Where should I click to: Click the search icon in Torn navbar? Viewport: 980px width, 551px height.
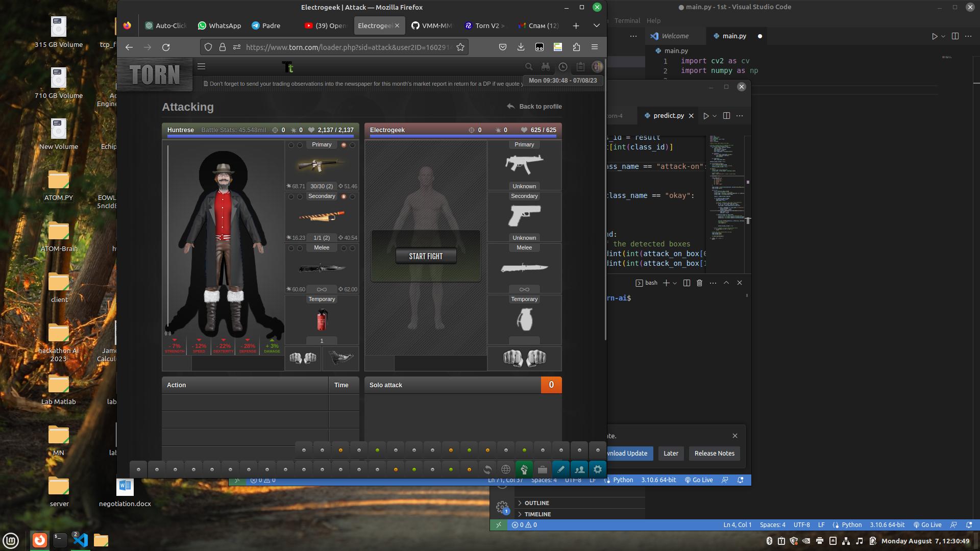point(528,66)
